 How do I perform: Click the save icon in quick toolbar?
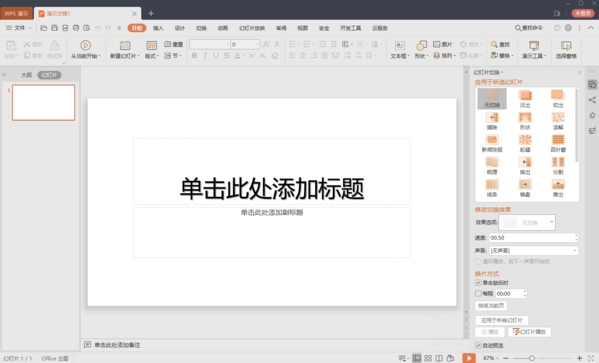pos(55,28)
